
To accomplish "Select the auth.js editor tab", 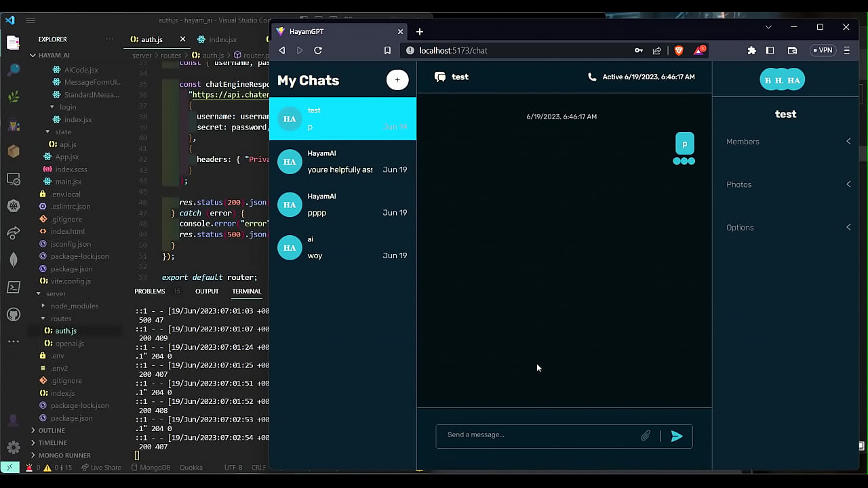I will click(151, 39).
